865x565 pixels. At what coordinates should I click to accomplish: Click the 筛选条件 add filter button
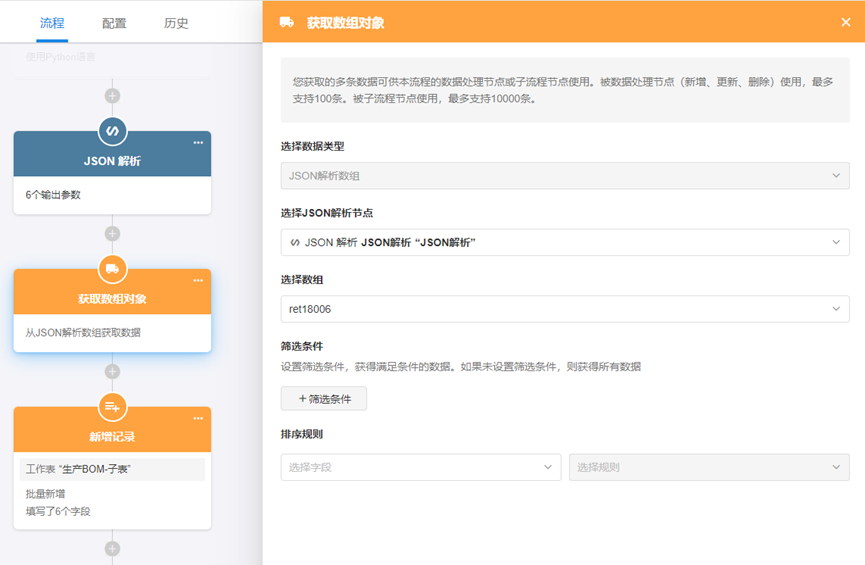[324, 399]
